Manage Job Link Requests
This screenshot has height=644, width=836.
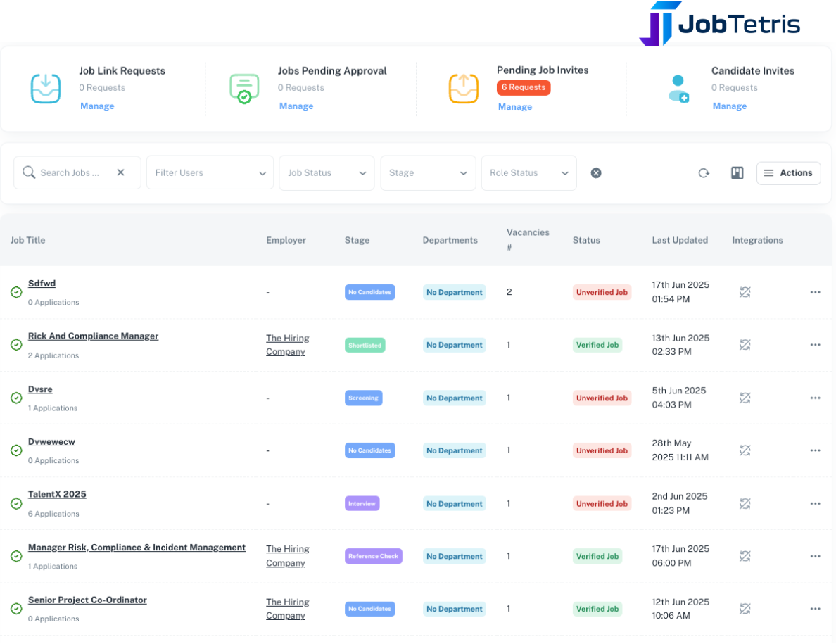click(97, 106)
